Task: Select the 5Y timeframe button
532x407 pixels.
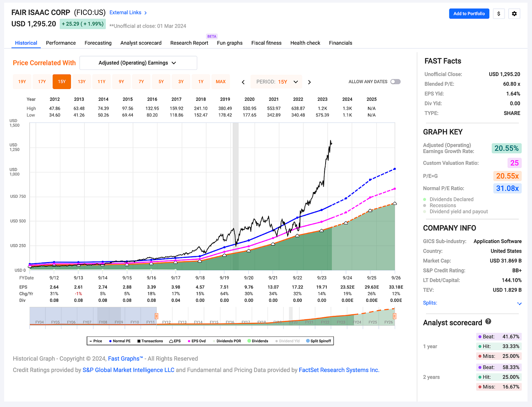Action: pos(161,82)
